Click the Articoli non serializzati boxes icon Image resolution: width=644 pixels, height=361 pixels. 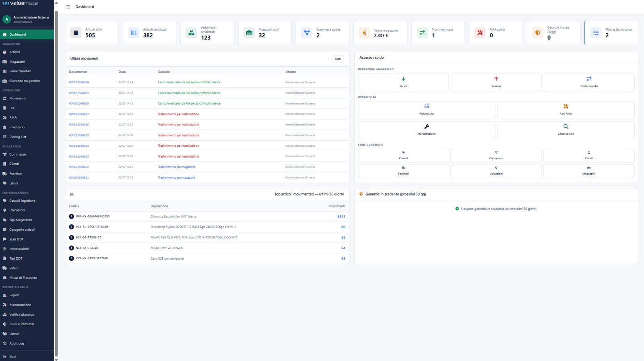pos(192,33)
